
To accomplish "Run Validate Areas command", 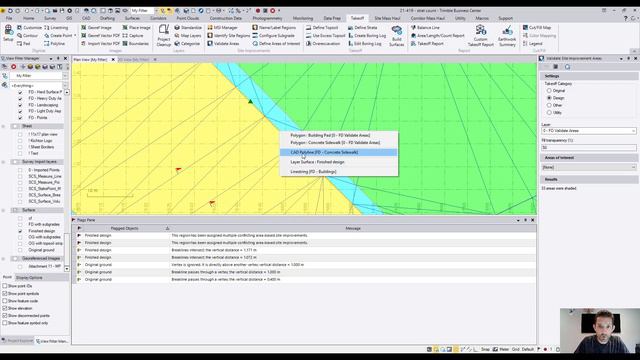I will 223,43.
